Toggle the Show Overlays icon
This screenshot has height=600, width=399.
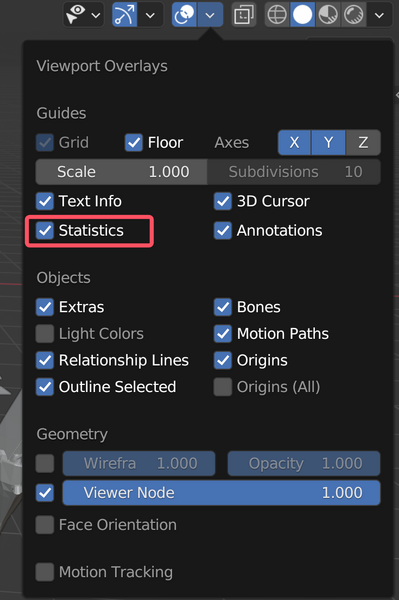click(184, 15)
